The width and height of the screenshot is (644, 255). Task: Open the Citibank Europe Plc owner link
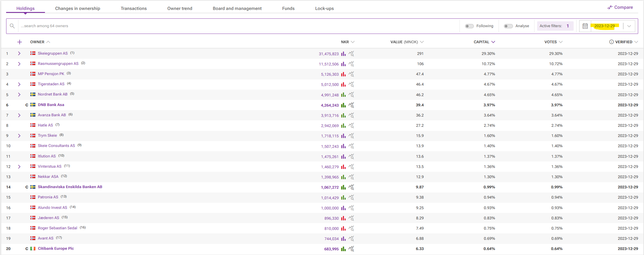point(56,248)
